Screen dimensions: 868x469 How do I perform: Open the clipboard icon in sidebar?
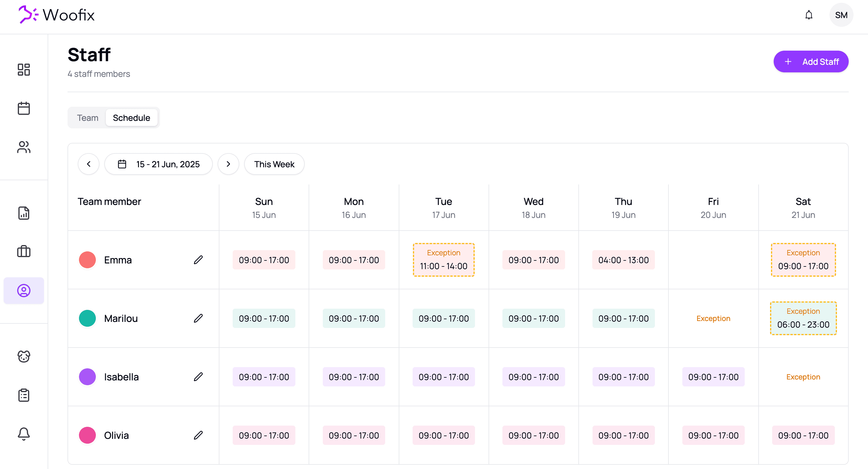coord(24,395)
